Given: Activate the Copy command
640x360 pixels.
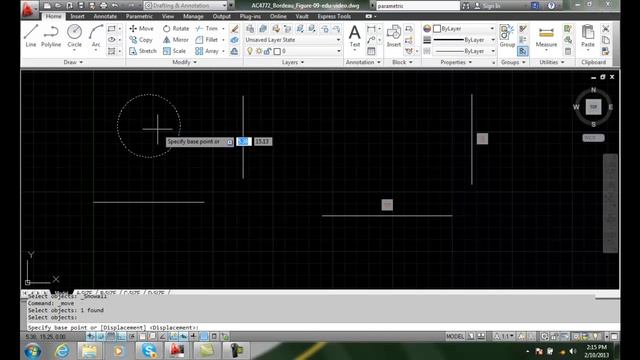Looking at the screenshot, I should (141, 40).
